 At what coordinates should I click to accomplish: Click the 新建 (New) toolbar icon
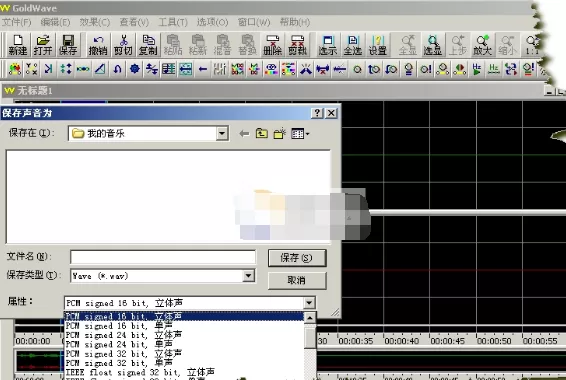tap(18, 45)
